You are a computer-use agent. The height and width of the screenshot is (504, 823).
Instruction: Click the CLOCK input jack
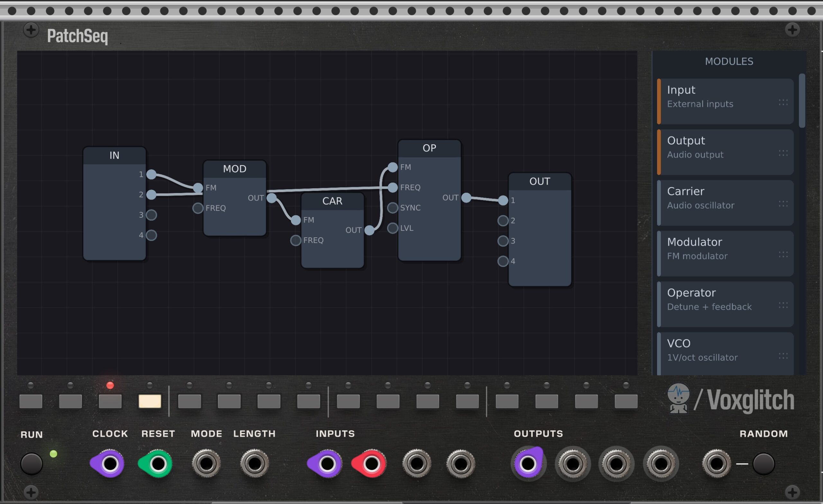(110, 464)
